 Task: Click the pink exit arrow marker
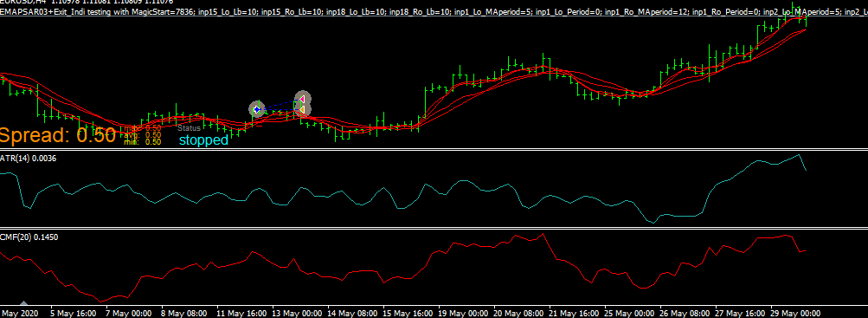pyautogui.click(x=302, y=99)
